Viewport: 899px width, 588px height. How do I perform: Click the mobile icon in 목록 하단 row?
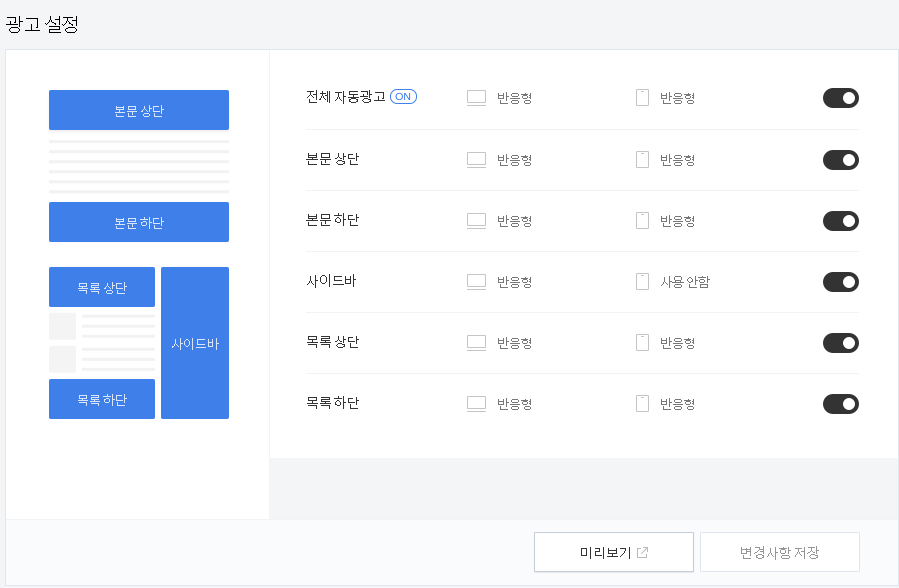(642, 404)
